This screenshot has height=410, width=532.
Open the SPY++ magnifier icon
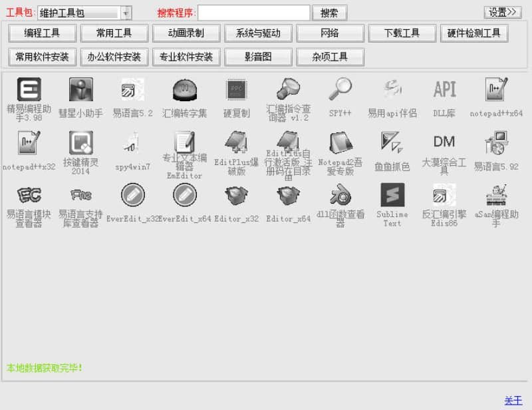pyautogui.click(x=340, y=89)
